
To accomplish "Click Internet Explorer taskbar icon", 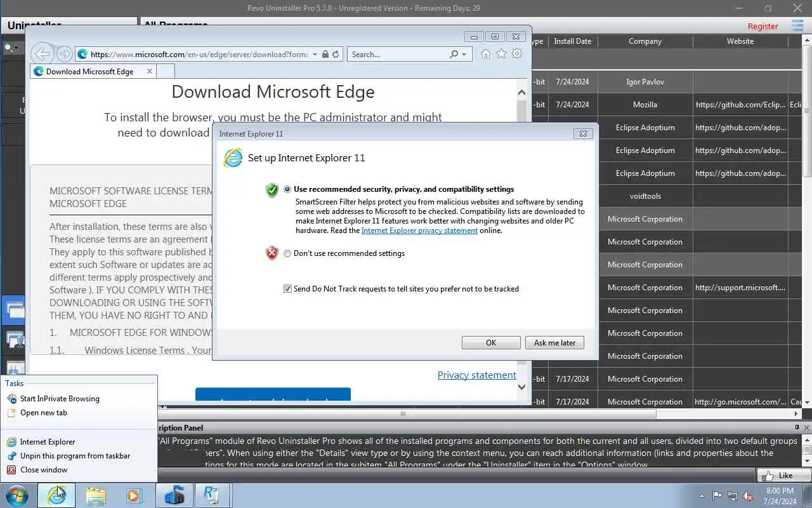I will pyautogui.click(x=56, y=495).
